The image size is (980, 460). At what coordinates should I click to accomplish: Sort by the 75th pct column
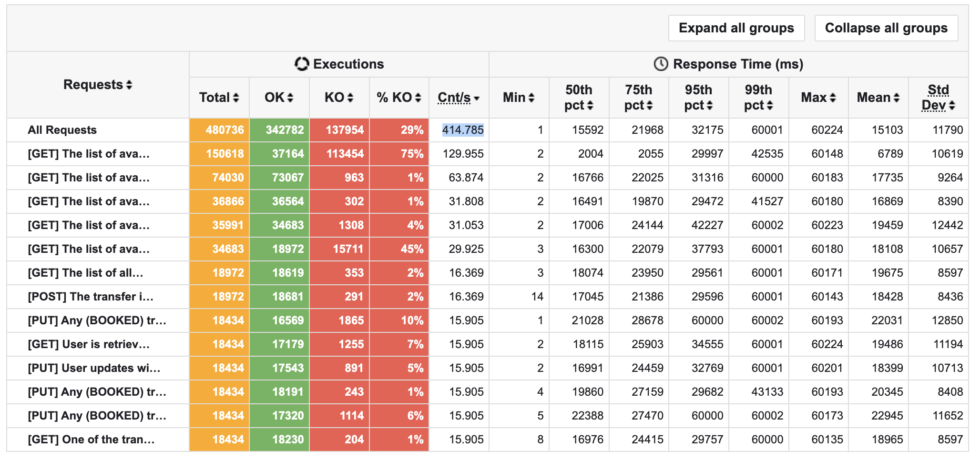pos(639,98)
